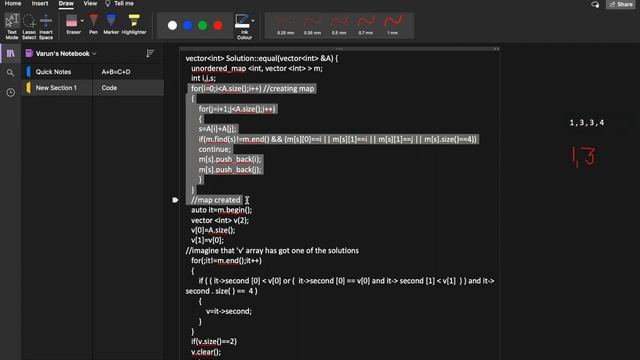Click the resize handle at note container top-right

(x=496, y=49)
